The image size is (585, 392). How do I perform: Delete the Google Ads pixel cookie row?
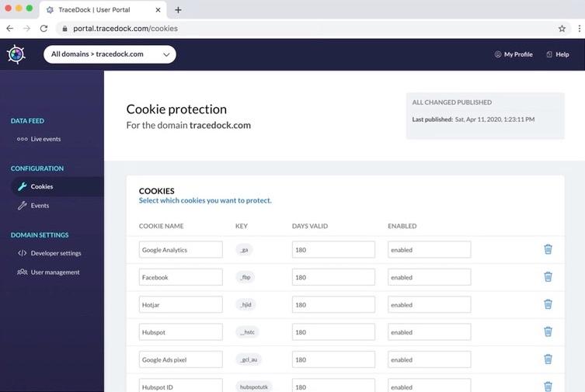[548, 359]
